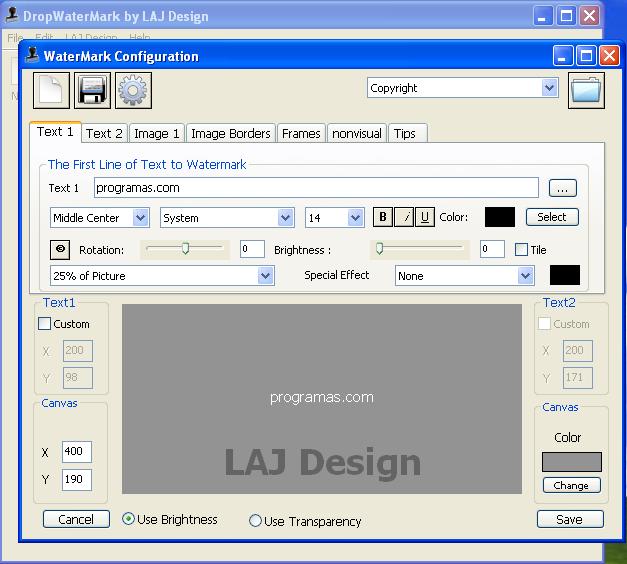627x564 pixels.
Task: Click the Change canvas color button
Action: click(571, 485)
